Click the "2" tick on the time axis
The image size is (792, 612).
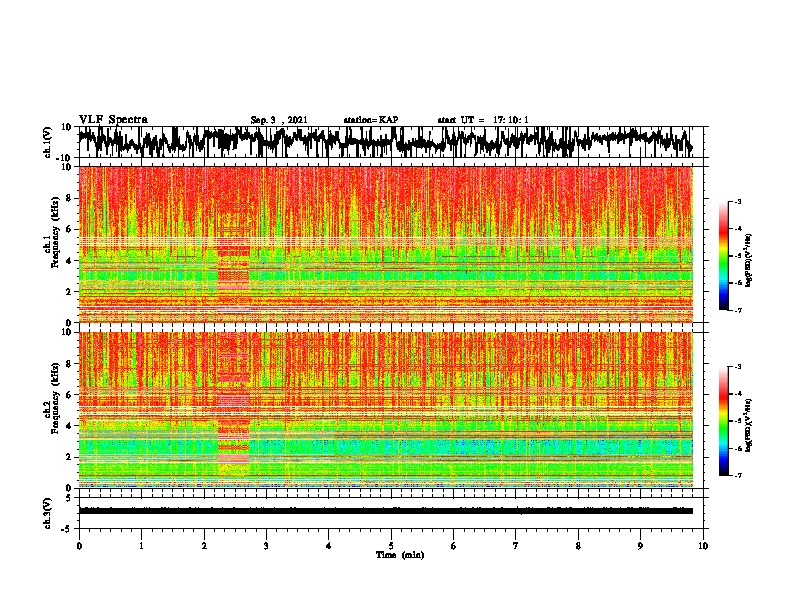coord(204,546)
